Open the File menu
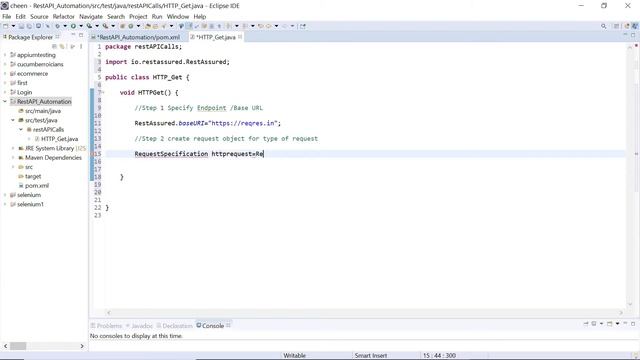640x360 pixels. tap(7, 16)
